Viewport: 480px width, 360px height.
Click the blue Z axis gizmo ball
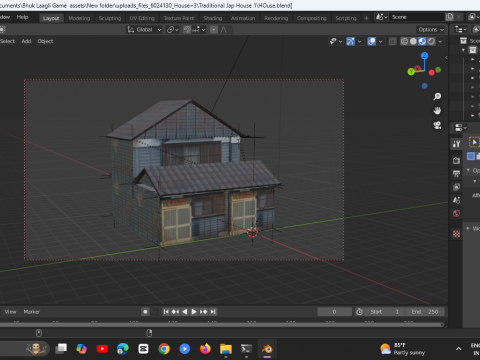424,56
